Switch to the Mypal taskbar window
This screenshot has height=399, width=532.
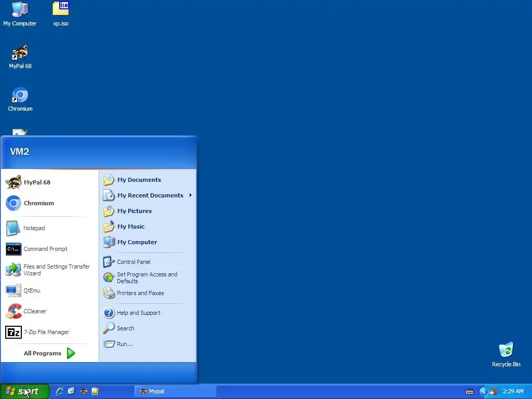coord(176,392)
